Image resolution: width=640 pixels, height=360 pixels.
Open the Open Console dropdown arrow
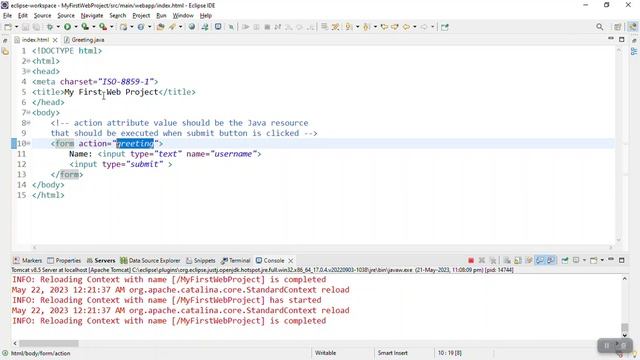602,260
